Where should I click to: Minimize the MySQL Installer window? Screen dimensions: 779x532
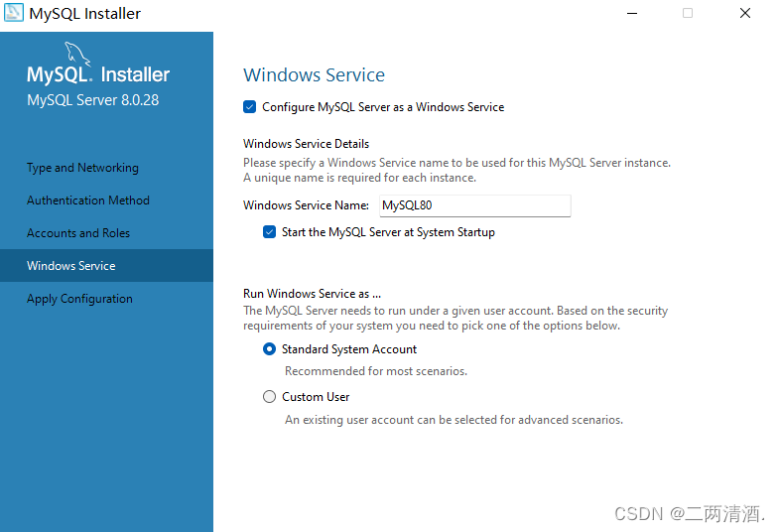pos(632,14)
